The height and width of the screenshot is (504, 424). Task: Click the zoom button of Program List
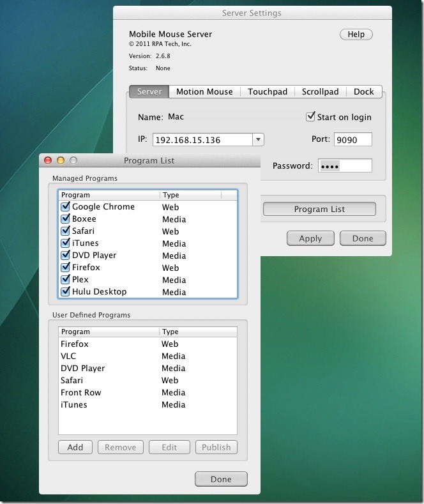73,160
